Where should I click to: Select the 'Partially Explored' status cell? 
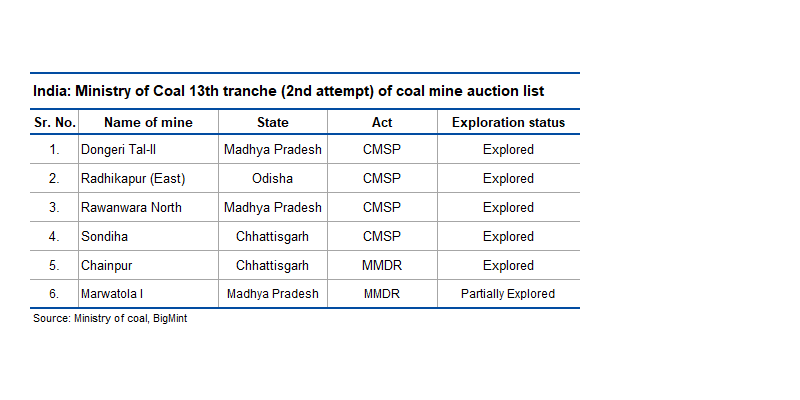pos(508,294)
